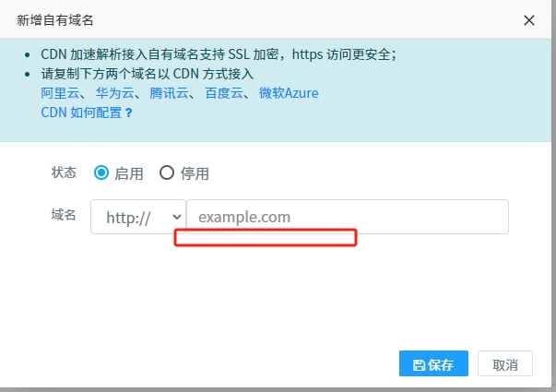Click the 保存 save button
The width and height of the screenshot is (556, 392).
(x=433, y=363)
